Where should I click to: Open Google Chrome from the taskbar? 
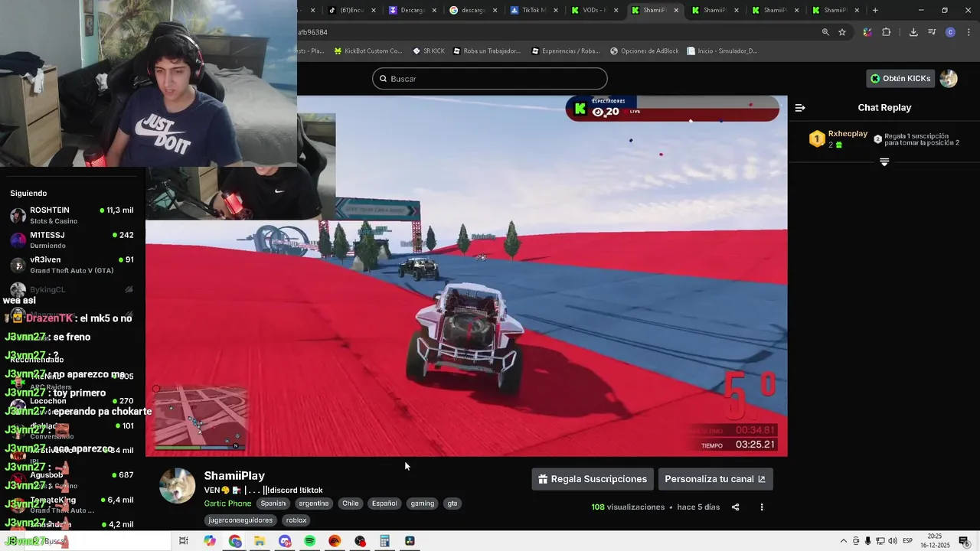coord(234,541)
